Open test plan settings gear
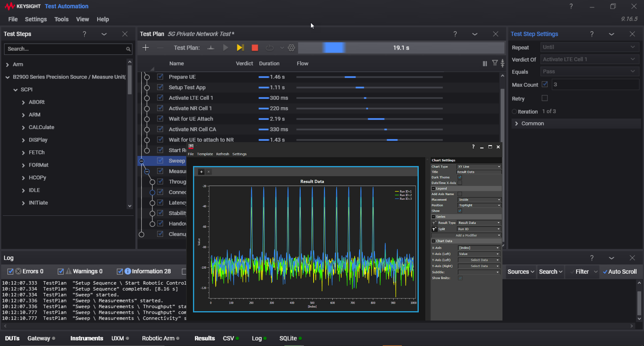The image size is (644, 346). pos(291,48)
